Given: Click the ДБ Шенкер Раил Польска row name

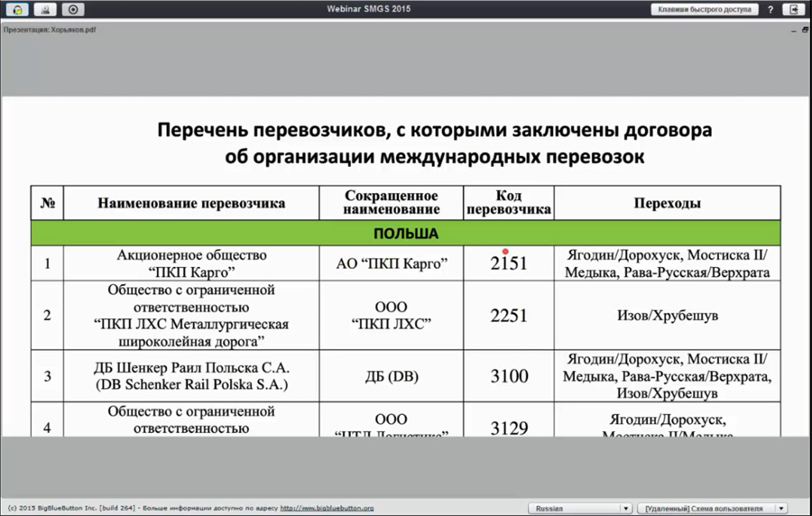Looking at the screenshot, I should 191,377.
